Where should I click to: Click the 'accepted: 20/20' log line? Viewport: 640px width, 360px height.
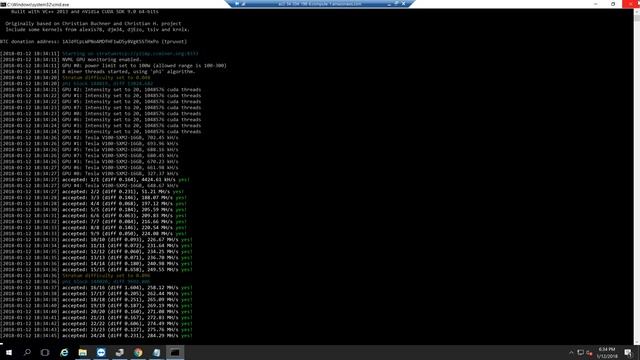click(x=96, y=311)
